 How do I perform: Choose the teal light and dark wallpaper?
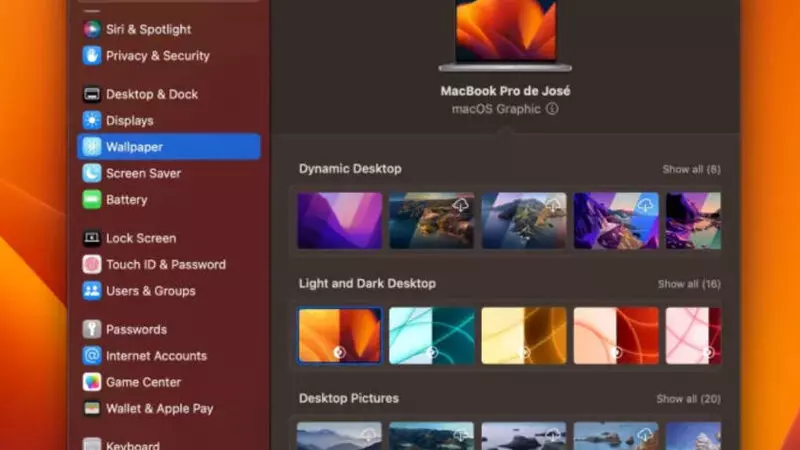click(432, 335)
